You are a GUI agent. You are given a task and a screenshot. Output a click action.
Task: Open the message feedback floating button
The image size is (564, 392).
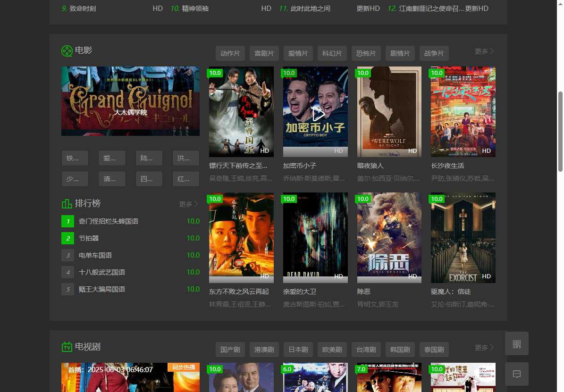(516, 374)
